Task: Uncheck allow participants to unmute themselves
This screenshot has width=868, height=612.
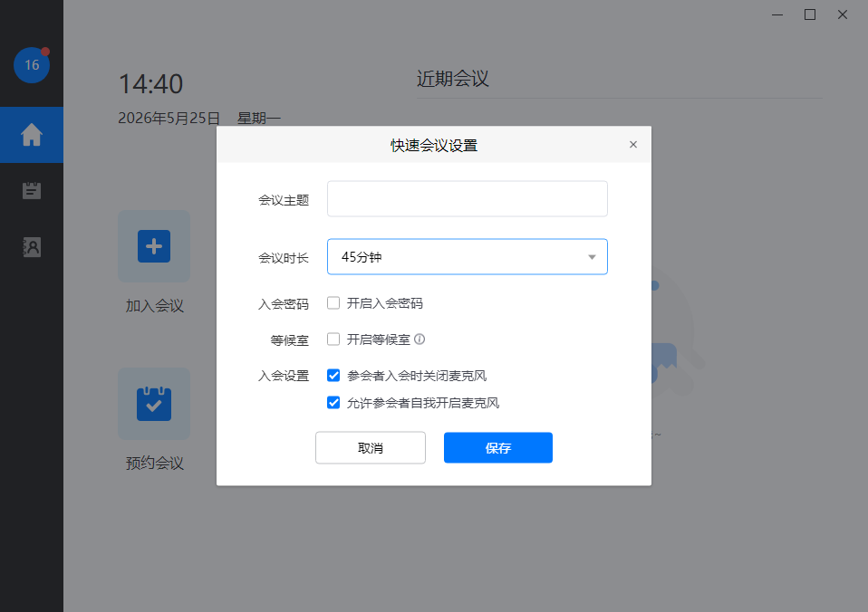Action: coord(333,402)
